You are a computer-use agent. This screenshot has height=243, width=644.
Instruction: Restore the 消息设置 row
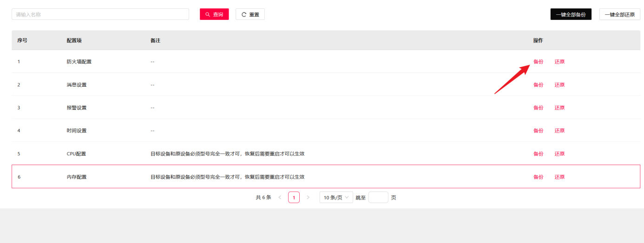(559, 85)
